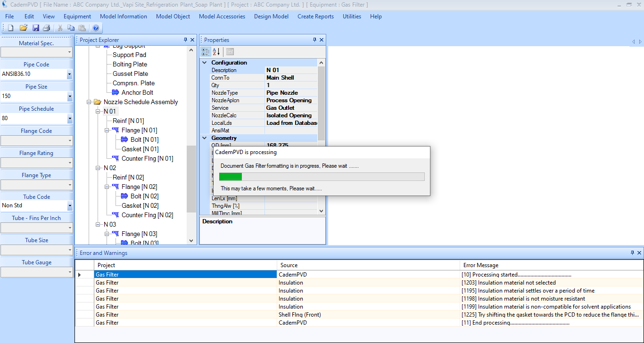Open the Pipe Size dropdown
Viewport: 644px width, 343px height.
pyautogui.click(x=69, y=96)
